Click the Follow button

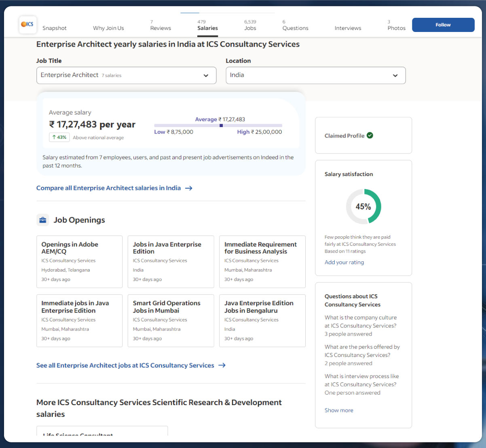(443, 25)
